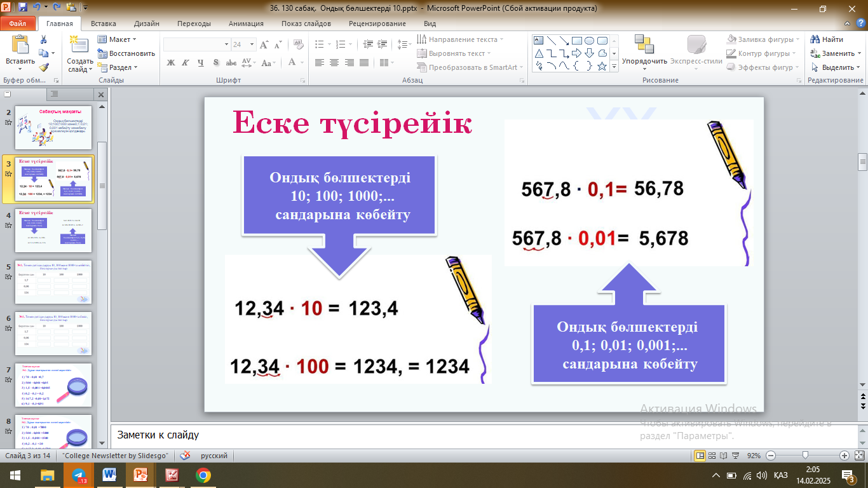Open the Файл menu button
Screen dimensions: 868x488
click(17, 24)
